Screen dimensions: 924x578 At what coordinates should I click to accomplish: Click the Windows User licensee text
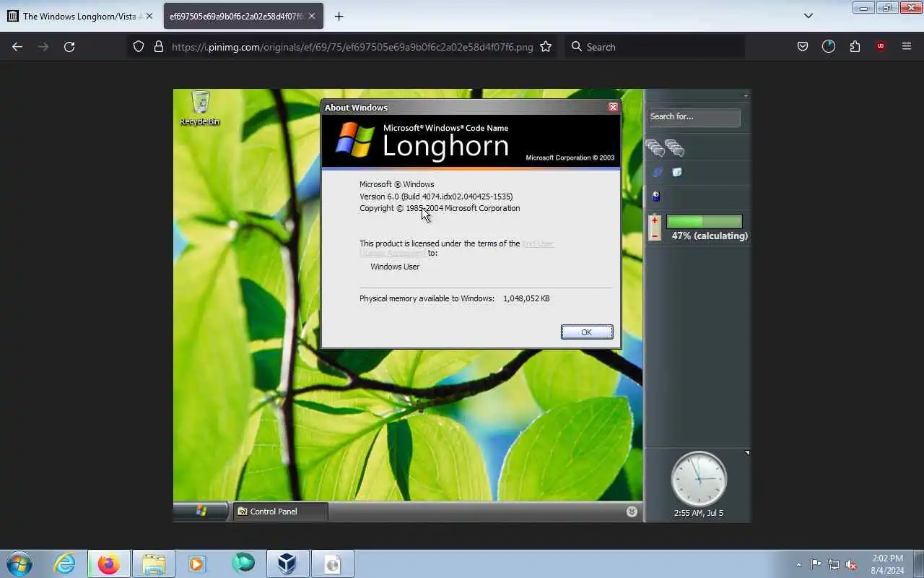[x=395, y=267]
